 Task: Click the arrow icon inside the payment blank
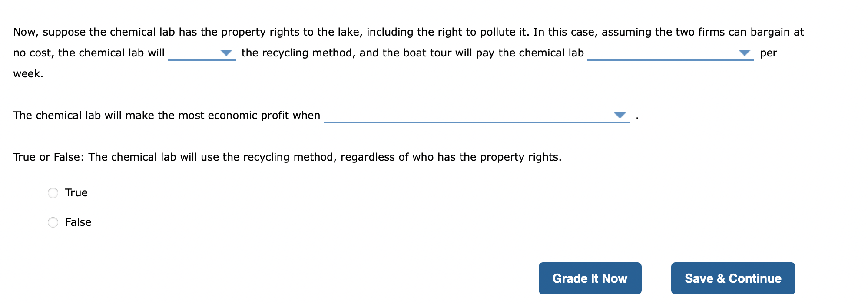745,53
